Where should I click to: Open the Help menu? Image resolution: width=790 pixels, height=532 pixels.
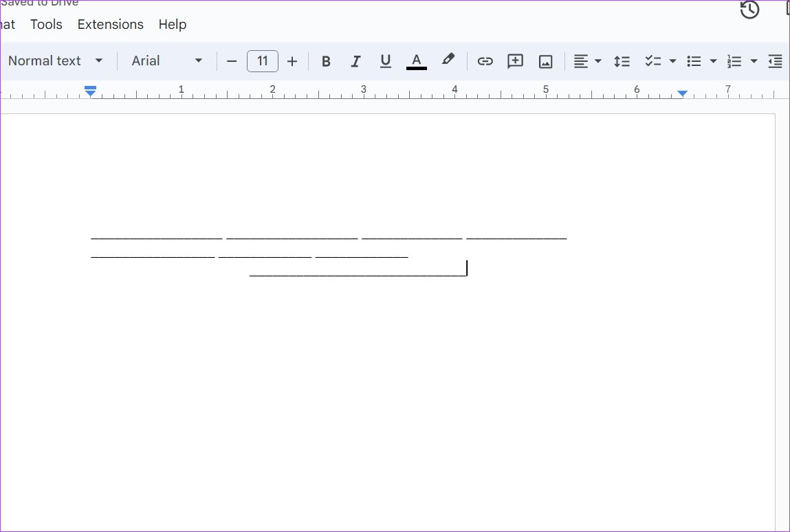click(173, 24)
